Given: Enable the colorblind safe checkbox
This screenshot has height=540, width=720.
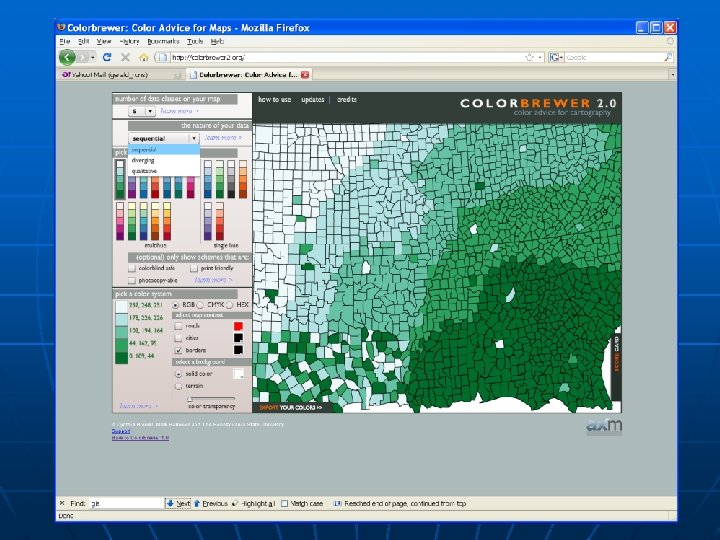Looking at the screenshot, I should [132, 268].
